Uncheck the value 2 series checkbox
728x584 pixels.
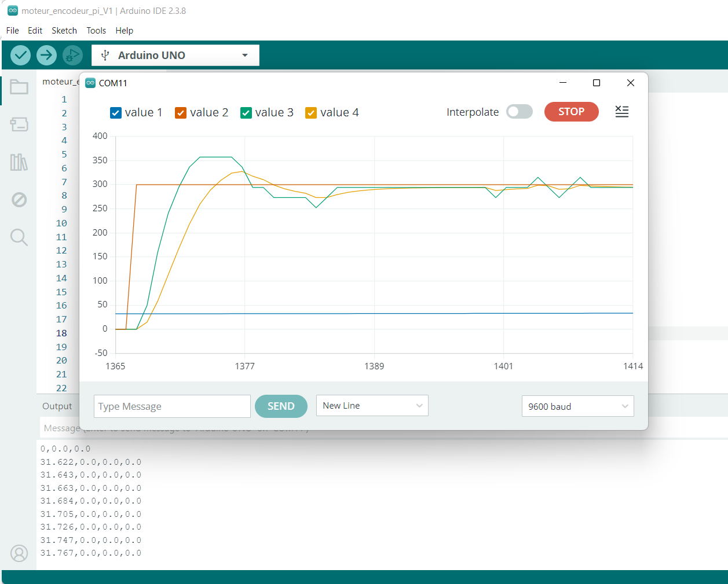tap(181, 113)
